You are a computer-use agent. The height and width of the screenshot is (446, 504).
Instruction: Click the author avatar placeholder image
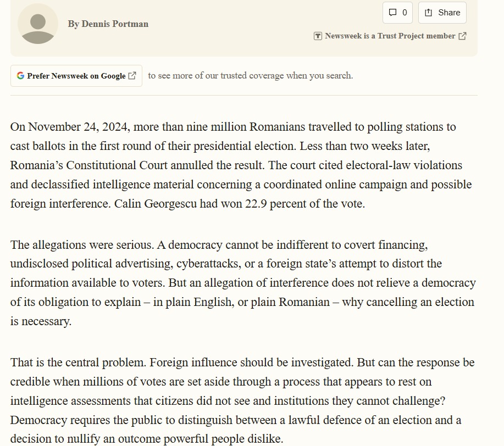tap(38, 24)
